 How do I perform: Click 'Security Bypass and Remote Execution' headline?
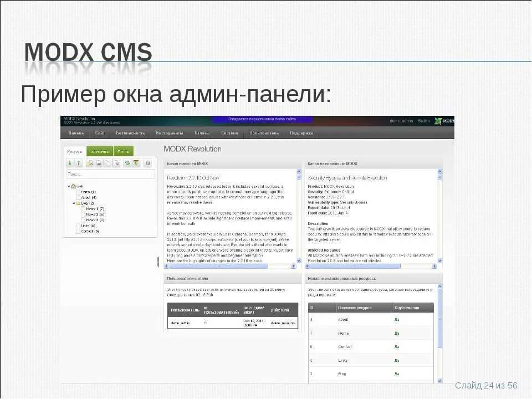[x=347, y=178]
